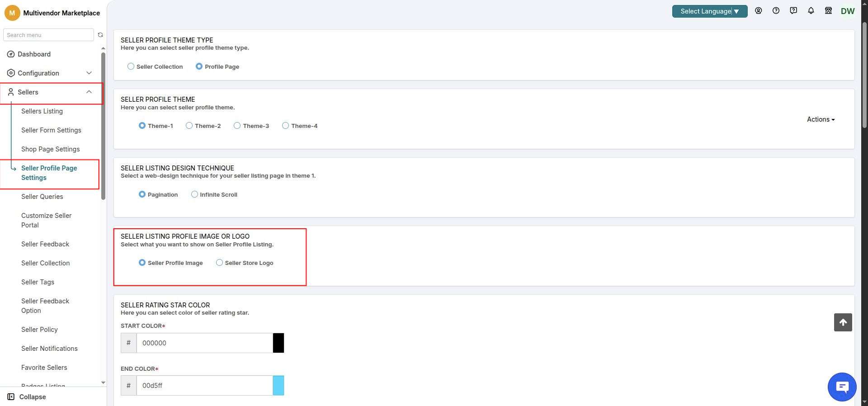868x406 pixels.
Task: Collapse the Sellers menu chevron
Action: point(89,92)
